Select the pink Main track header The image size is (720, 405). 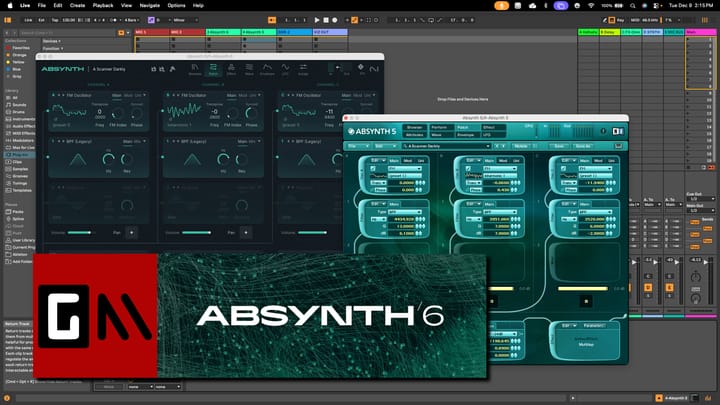(700, 32)
